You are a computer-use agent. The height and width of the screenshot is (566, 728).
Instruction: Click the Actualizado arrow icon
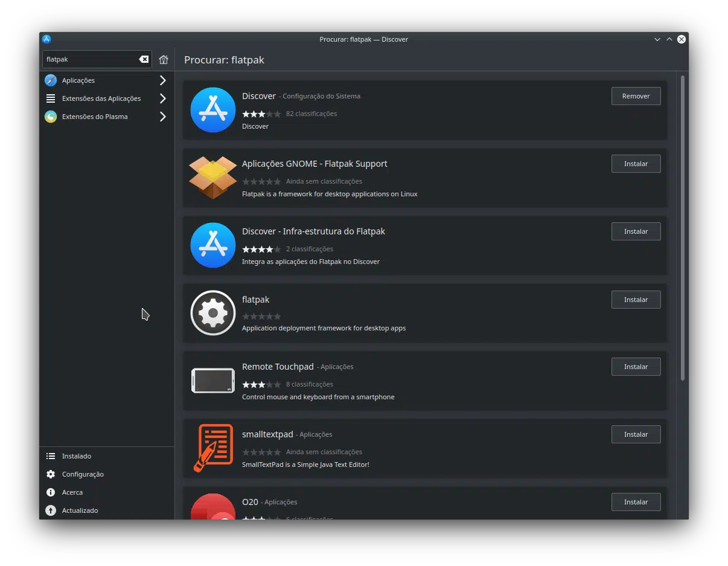pyautogui.click(x=51, y=510)
